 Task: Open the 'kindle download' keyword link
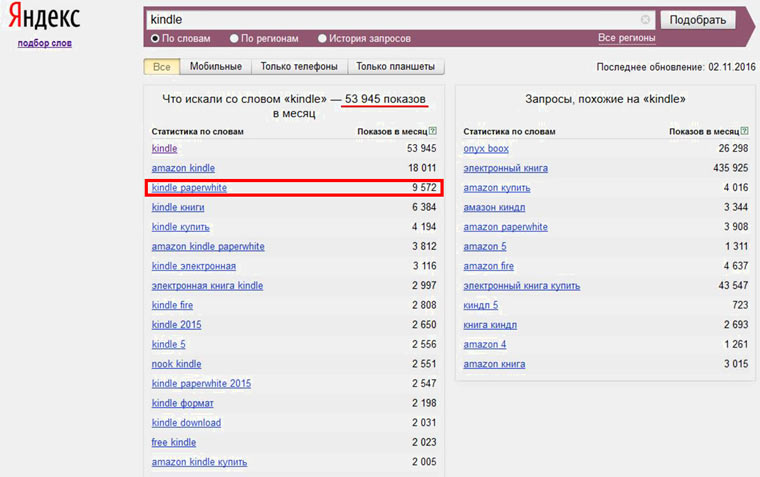[x=186, y=423]
